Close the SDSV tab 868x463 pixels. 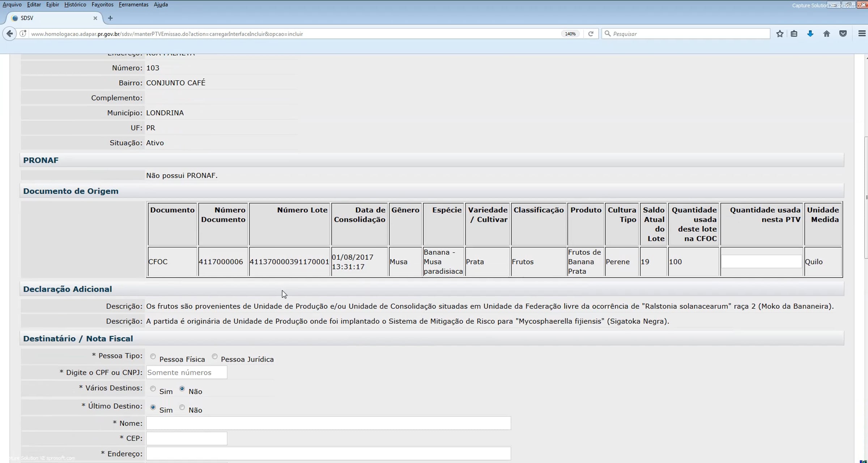click(95, 18)
